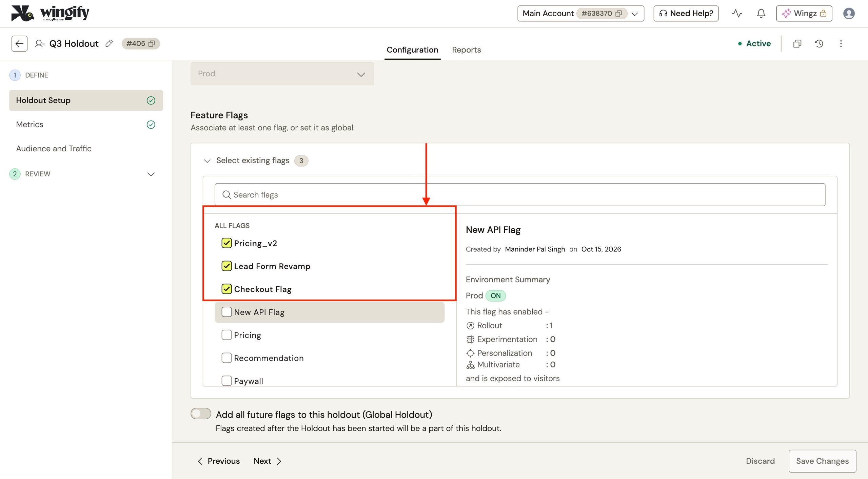Click the Wingify logo

click(x=50, y=14)
